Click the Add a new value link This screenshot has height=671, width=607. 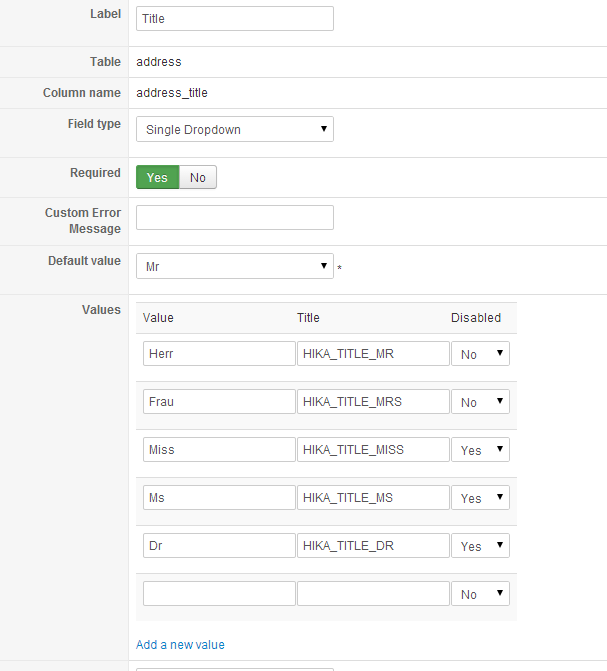[x=180, y=645]
